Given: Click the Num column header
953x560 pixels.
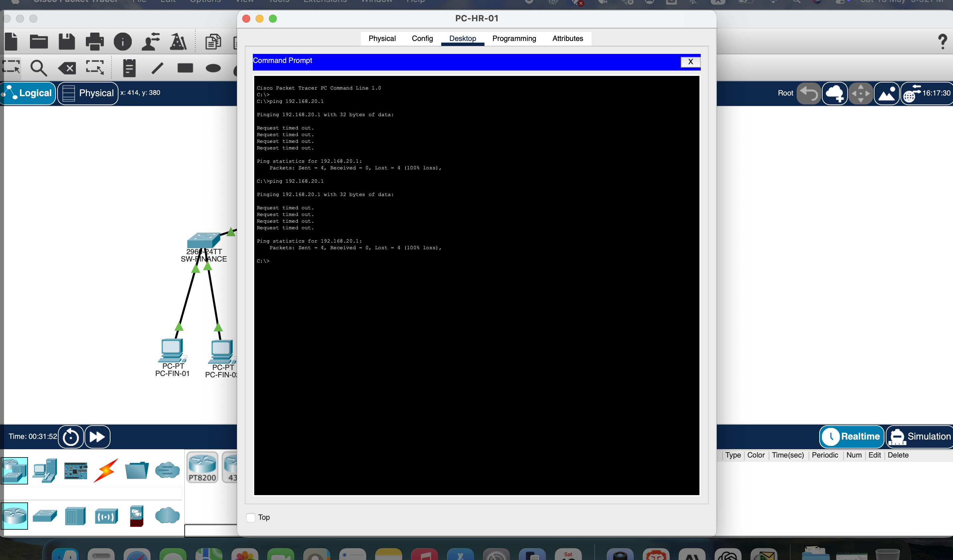Looking at the screenshot, I should point(854,455).
